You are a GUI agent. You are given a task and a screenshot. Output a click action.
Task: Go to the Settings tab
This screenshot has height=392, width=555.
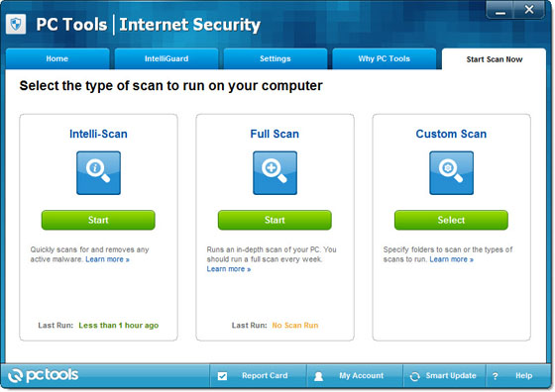[276, 58]
